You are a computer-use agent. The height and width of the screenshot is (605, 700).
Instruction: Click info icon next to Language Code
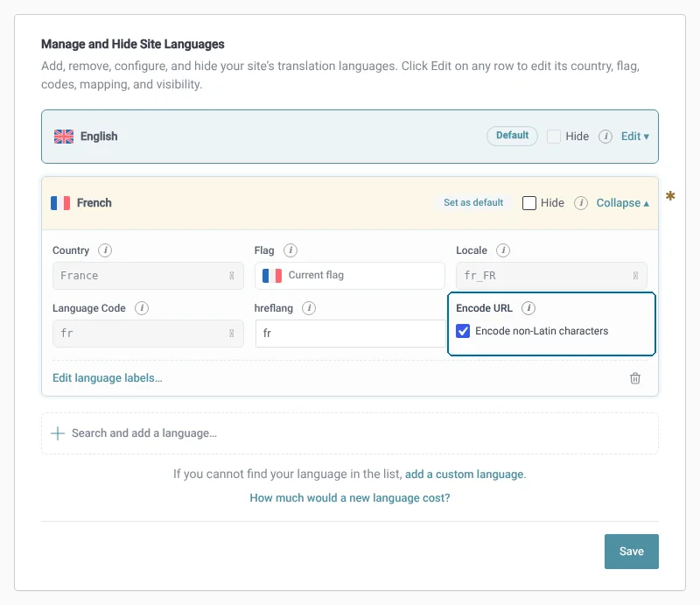pyautogui.click(x=142, y=308)
